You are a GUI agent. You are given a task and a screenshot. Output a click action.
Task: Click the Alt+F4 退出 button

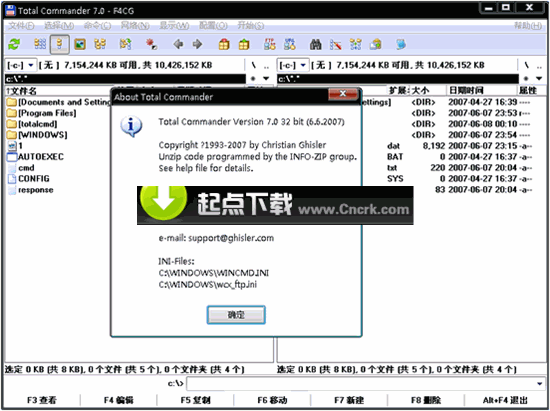pos(505,400)
